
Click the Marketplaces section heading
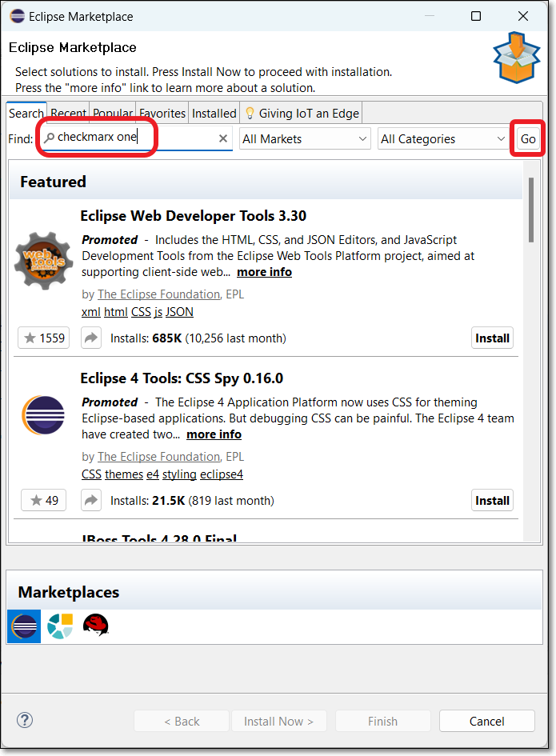(69, 592)
